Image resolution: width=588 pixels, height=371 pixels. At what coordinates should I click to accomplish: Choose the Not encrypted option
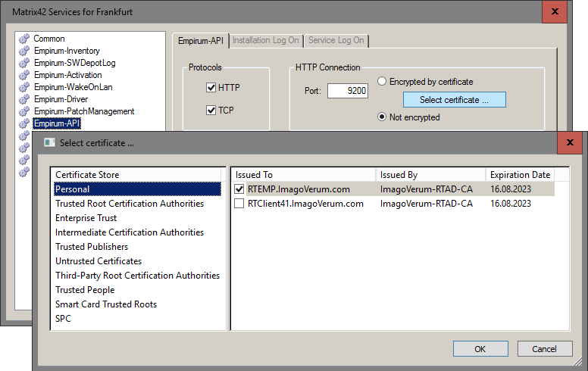point(382,117)
